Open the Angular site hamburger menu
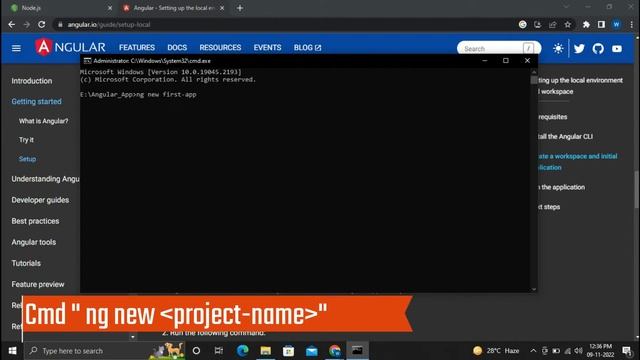This screenshot has width=640, height=360. point(16,49)
